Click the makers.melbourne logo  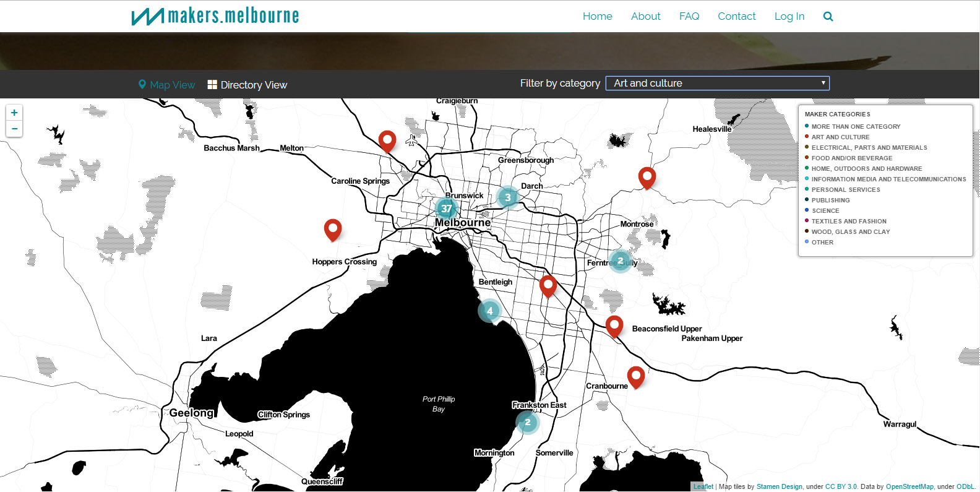(215, 16)
